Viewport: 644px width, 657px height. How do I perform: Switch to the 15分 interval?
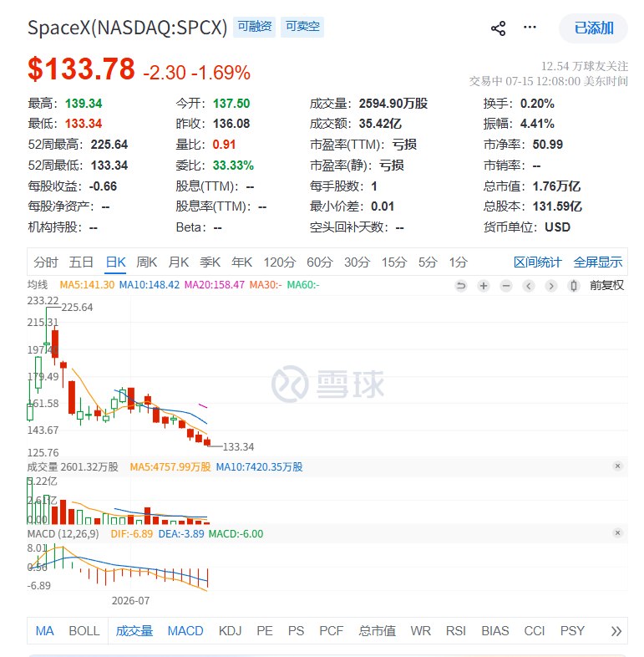(x=394, y=262)
